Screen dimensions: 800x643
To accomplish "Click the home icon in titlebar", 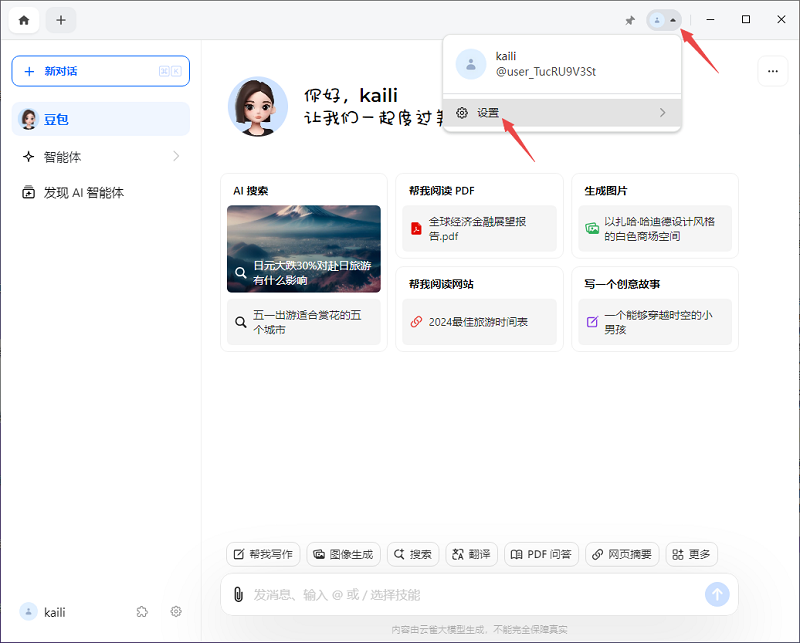I will [x=23, y=20].
